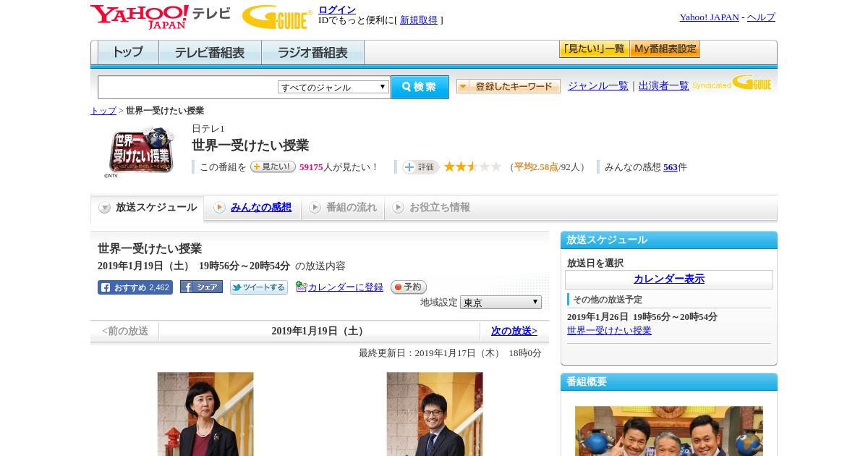Click 2019年1月26日 broadcast time text
868x456 pixels.
[642, 317]
